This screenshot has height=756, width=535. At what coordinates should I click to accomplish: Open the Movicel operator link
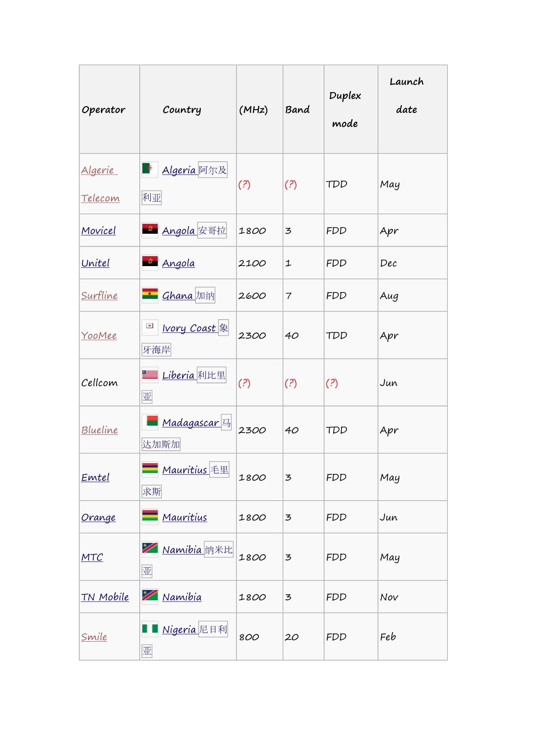(x=98, y=231)
